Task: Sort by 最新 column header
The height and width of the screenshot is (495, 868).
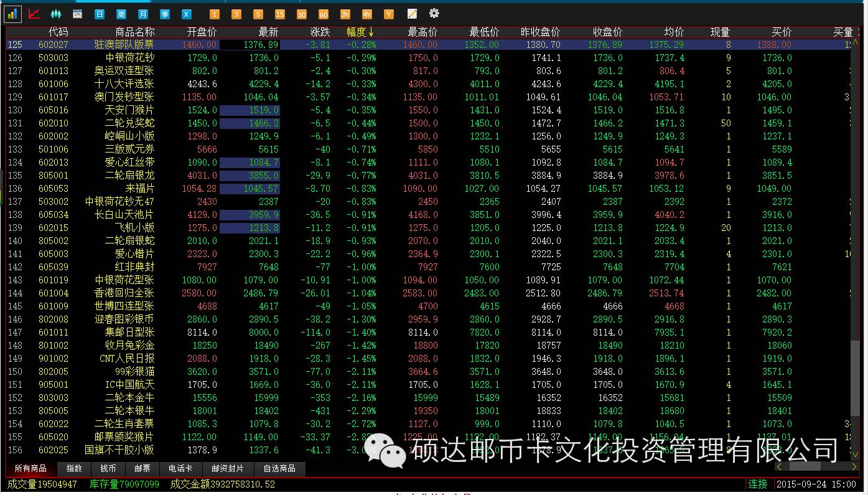Action: tap(269, 32)
